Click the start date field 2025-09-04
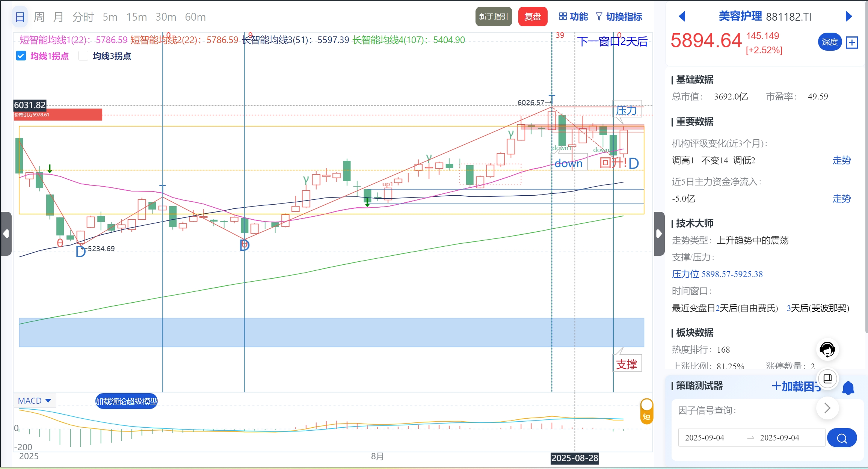 click(704, 438)
